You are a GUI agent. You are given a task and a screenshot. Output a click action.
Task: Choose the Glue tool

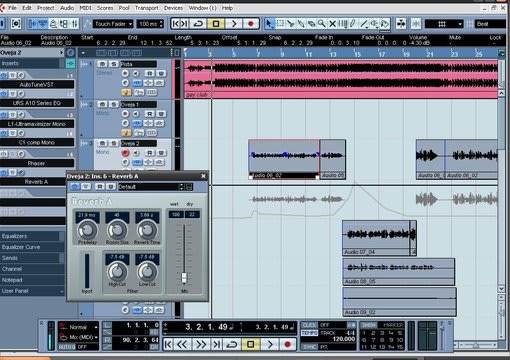click(x=301, y=24)
